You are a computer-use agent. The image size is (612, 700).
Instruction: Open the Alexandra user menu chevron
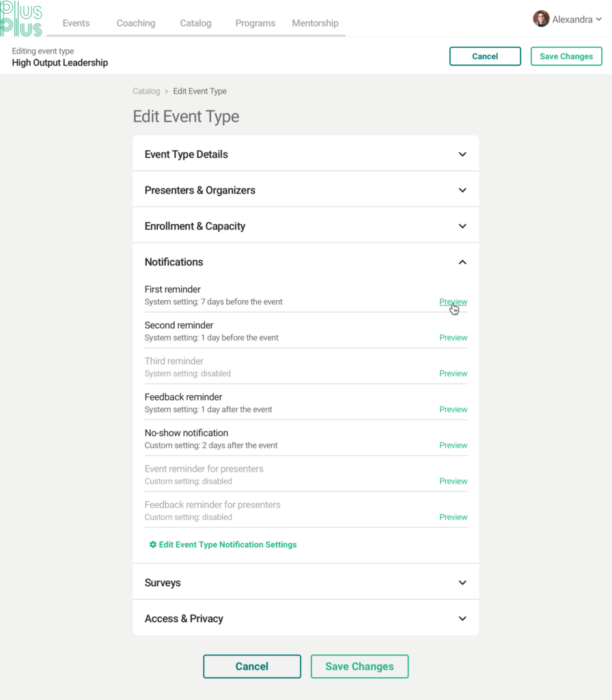click(x=598, y=19)
